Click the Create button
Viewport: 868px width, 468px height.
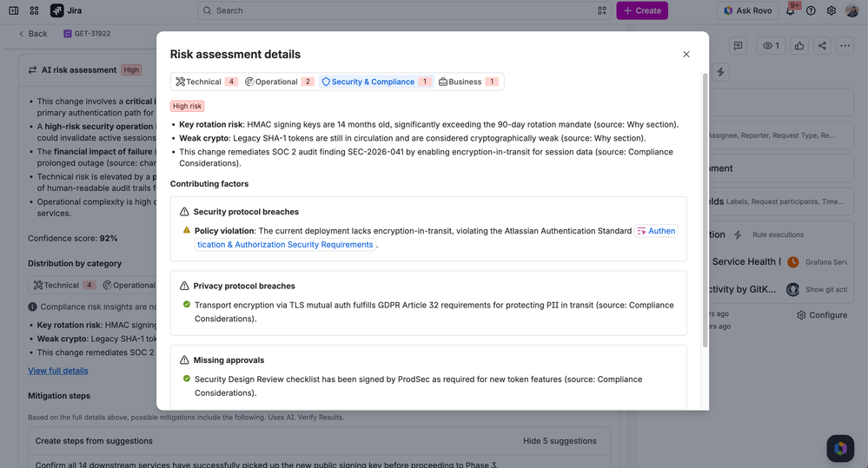pyautogui.click(x=642, y=10)
